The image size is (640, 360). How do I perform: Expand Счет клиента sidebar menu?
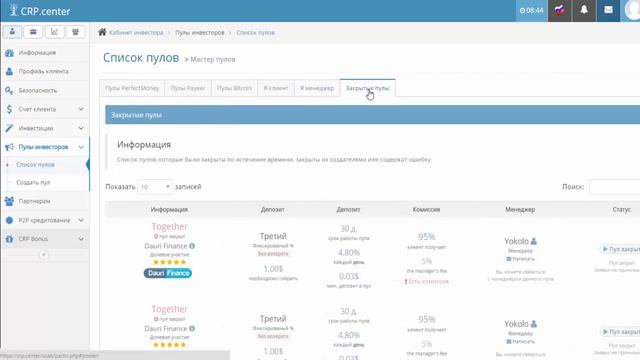tap(45, 109)
